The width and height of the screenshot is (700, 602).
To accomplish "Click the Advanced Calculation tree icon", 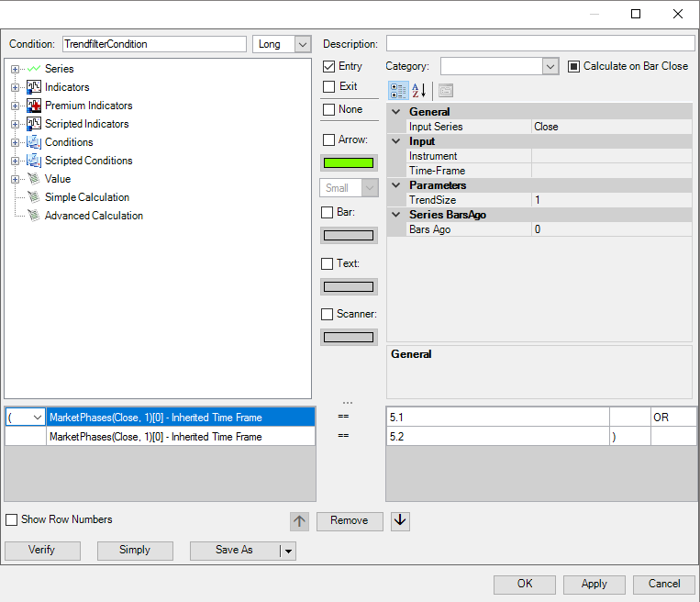I will (x=34, y=216).
